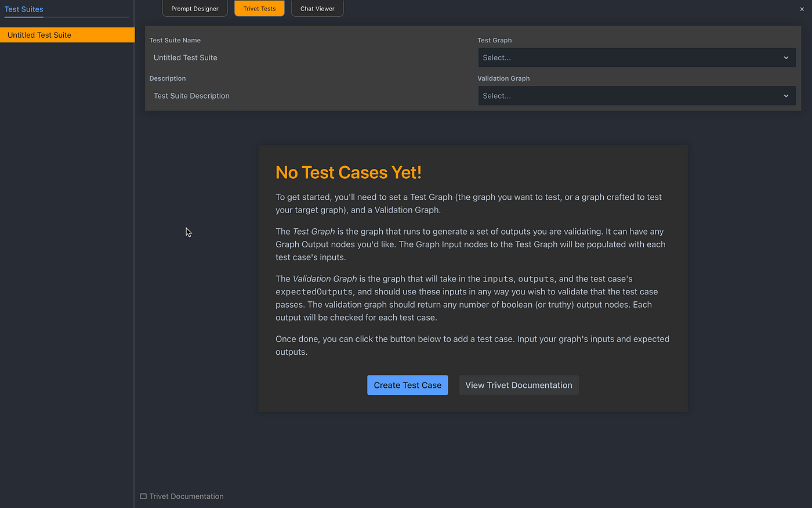Click the Test Suites heading link
The image size is (812, 508).
click(x=24, y=9)
